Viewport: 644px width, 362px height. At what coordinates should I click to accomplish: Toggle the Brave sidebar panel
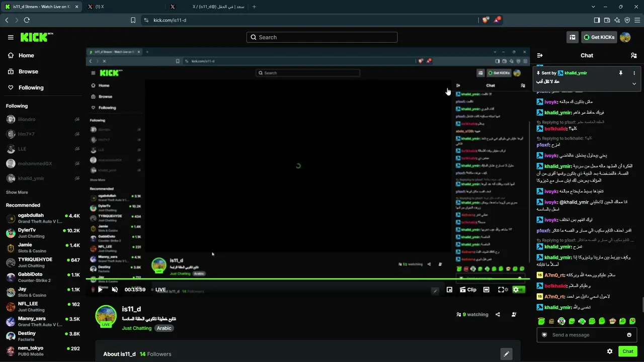(x=597, y=20)
